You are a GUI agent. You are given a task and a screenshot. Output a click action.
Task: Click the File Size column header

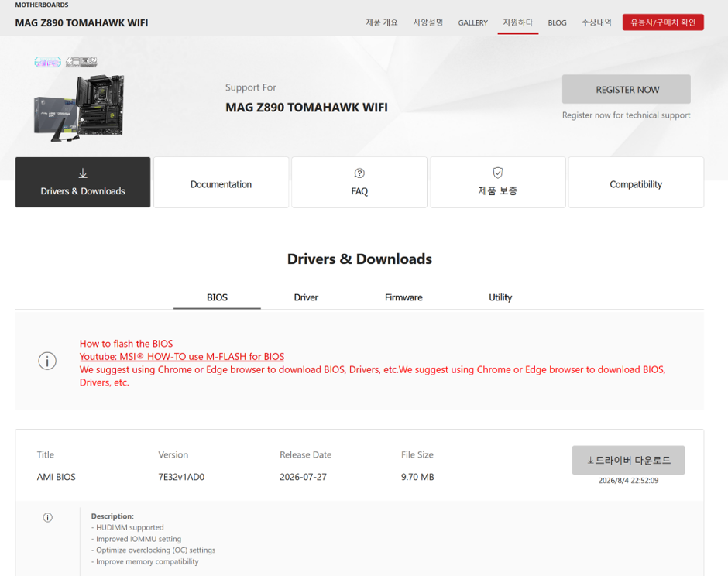pyautogui.click(x=417, y=455)
